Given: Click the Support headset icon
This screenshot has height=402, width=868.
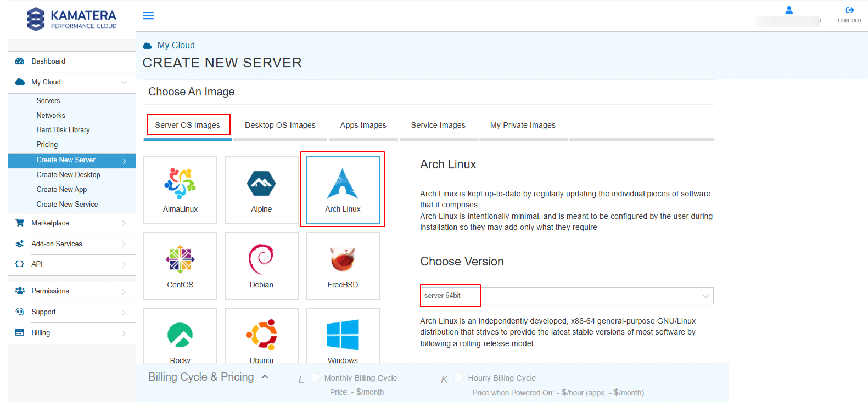Looking at the screenshot, I should click(20, 312).
